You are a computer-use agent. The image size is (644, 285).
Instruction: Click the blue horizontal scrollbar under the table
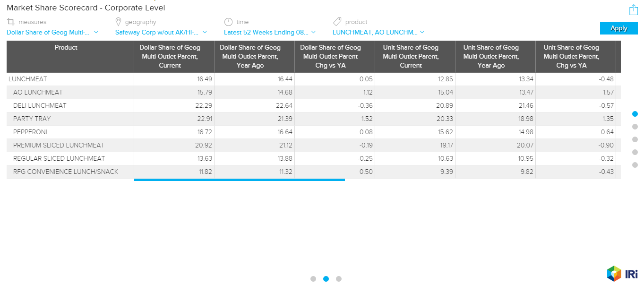tap(239, 180)
